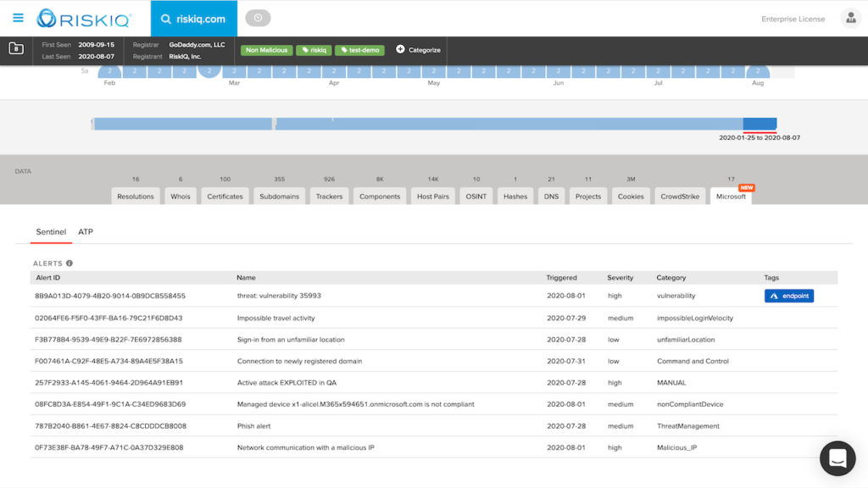Open the Trackers data tab
Image resolution: width=868 pixels, height=488 pixels.
pos(330,197)
